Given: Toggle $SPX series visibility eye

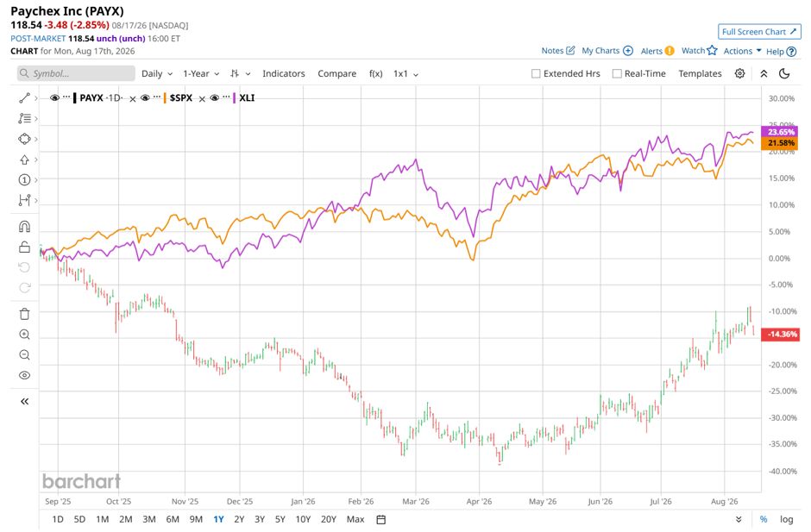Looking at the screenshot, I should 145,97.
